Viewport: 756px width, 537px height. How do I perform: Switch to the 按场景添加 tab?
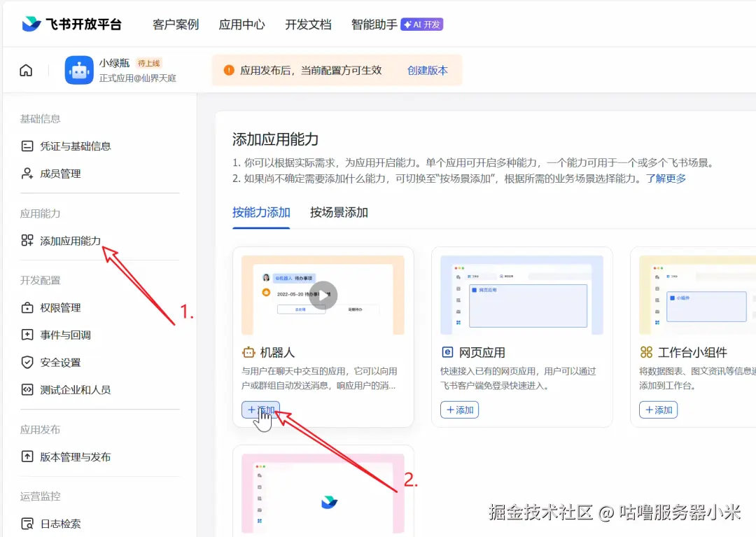(339, 213)
